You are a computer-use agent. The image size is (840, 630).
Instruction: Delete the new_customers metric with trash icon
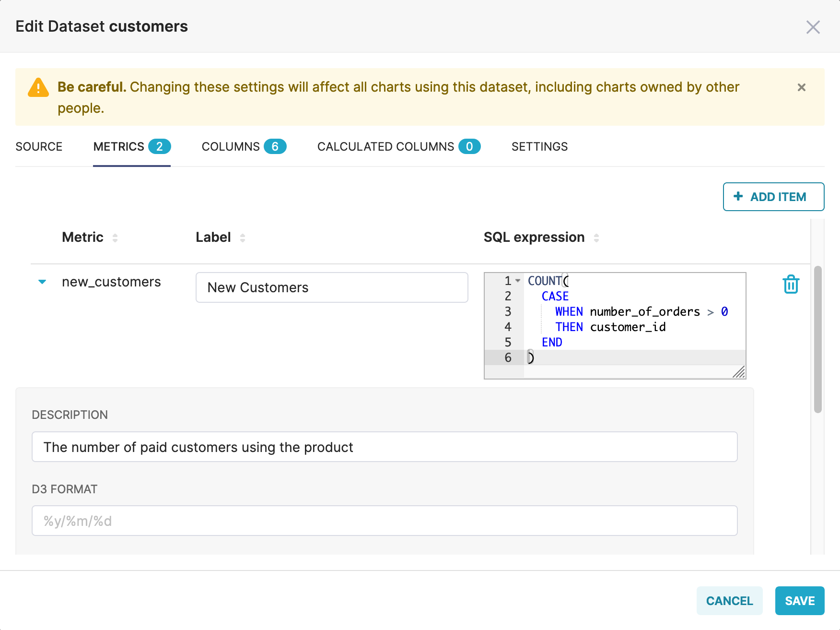tap(791, 284)
